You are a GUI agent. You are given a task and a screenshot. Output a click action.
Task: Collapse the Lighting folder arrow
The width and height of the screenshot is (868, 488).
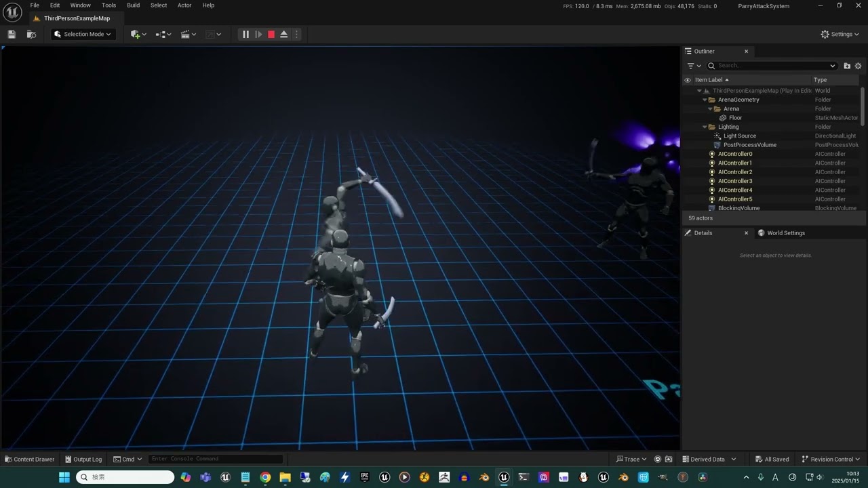[705, 127]
